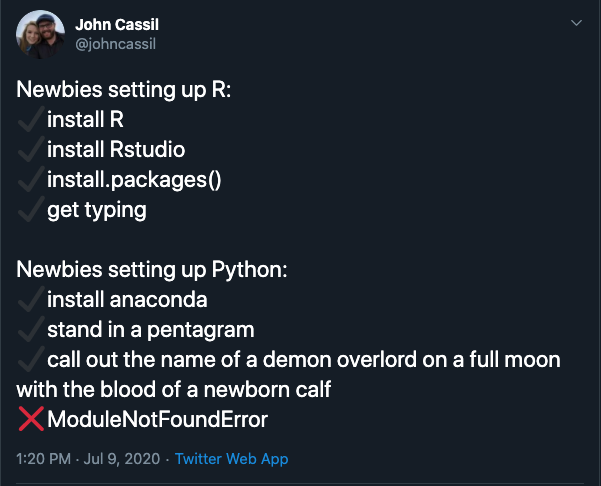Open the tweet options chevron menu
Screen dimensions: 601x486
(x=576, y=22)
